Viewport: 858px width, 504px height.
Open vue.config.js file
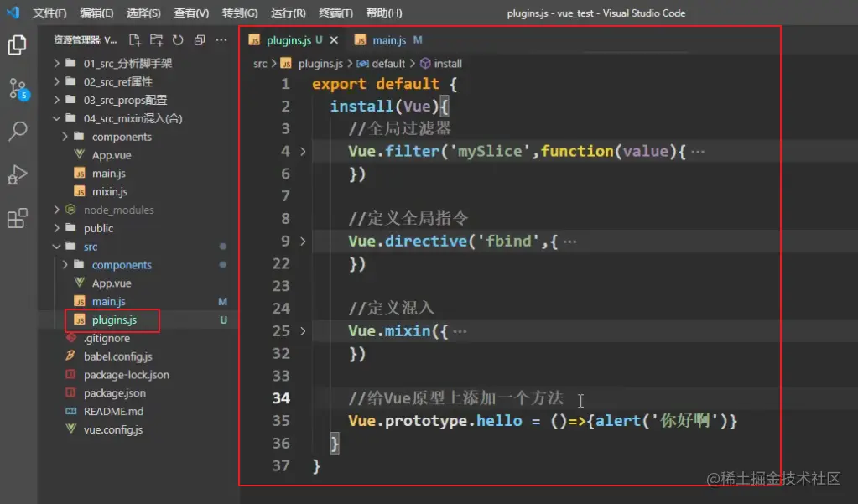(112, 430)
